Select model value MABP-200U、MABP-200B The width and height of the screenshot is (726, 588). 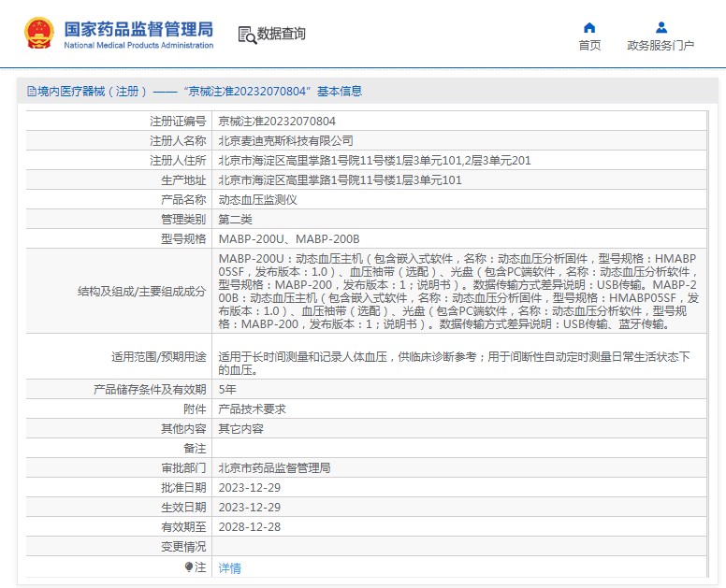click(x=289, y=239)
